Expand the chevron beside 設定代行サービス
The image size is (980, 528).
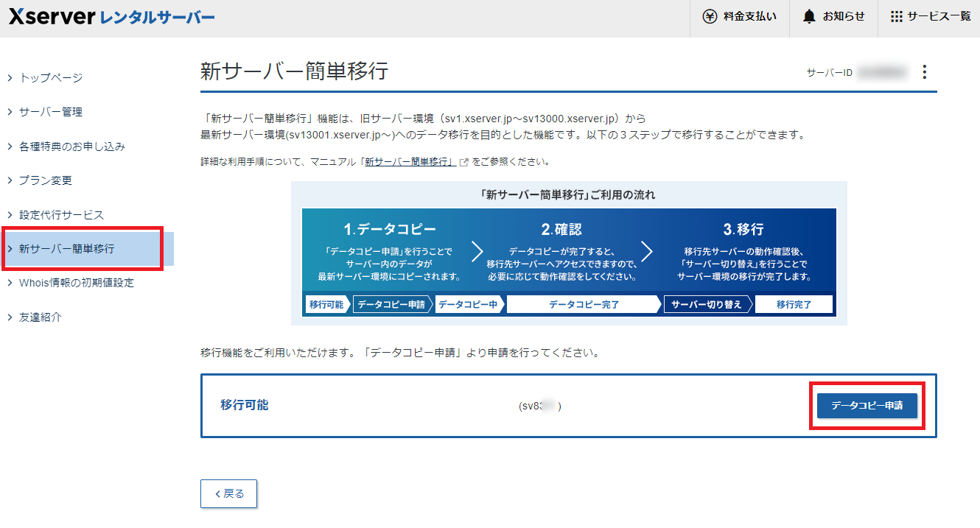point(10,215)
